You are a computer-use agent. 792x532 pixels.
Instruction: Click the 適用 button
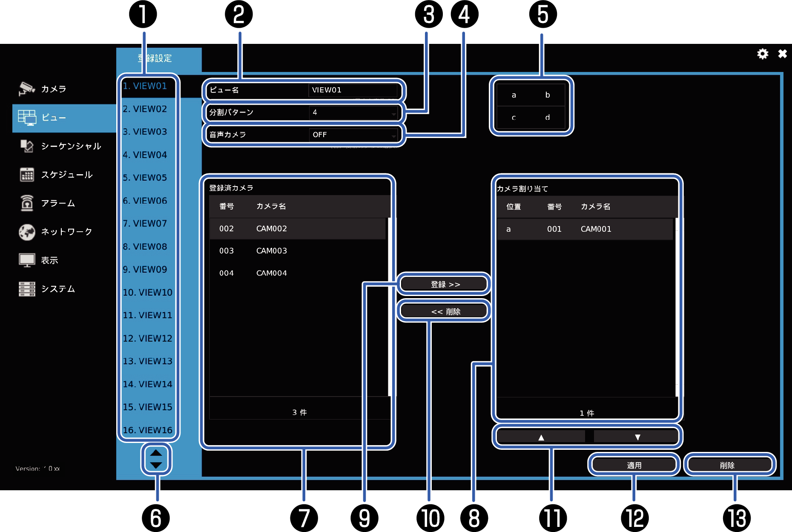tap(634, 465)
